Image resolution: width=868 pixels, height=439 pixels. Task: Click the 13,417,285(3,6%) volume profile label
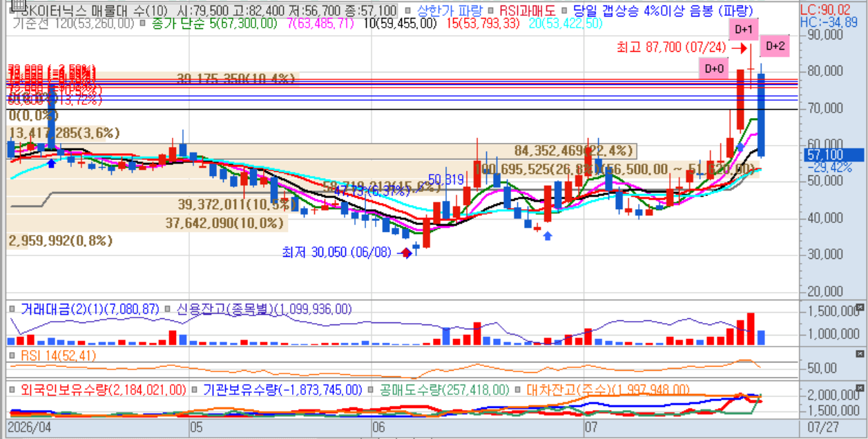click(64, 133)
